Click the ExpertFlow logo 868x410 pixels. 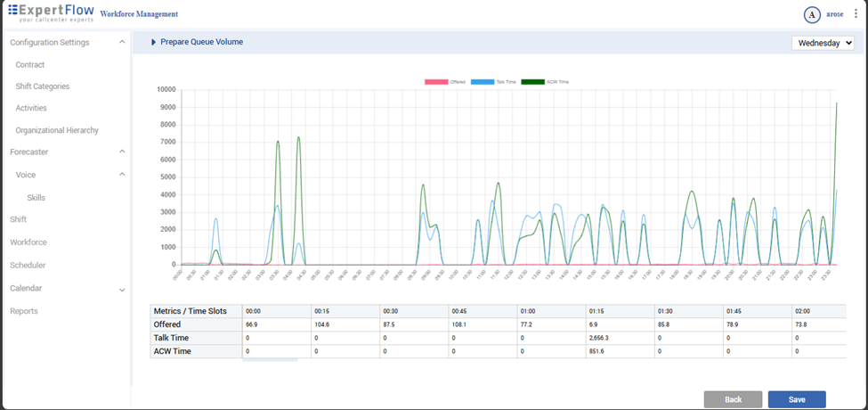(51, 12)
